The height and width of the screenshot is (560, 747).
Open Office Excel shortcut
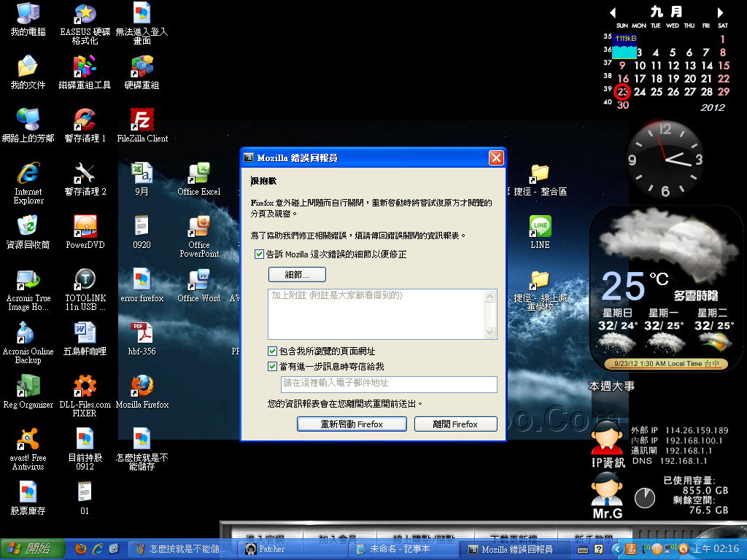(x=198, y=179)
